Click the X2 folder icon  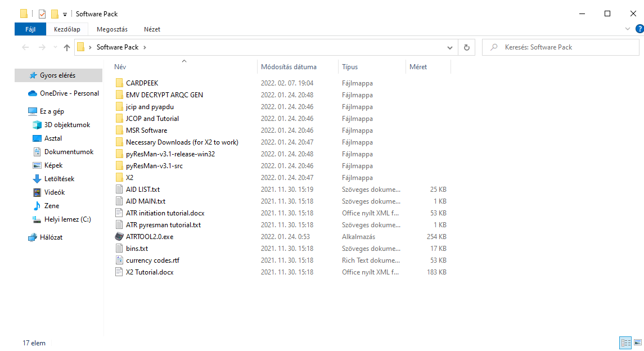[x=119, y=178]
